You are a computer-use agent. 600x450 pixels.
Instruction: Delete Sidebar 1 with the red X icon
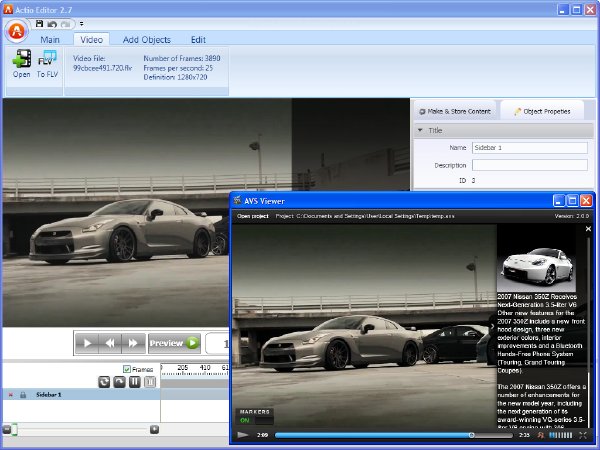click(x=10, y=395)
